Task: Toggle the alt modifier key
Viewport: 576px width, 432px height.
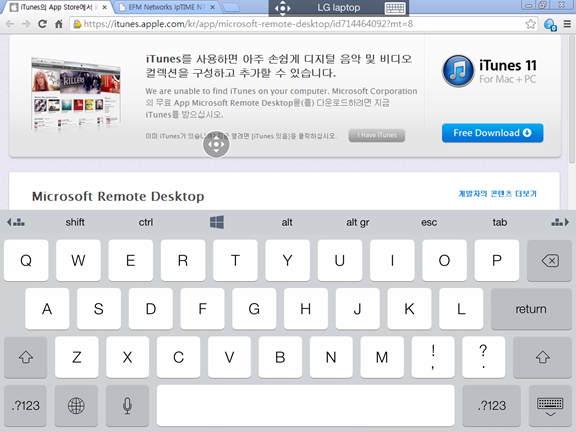Action: (287, 222)
